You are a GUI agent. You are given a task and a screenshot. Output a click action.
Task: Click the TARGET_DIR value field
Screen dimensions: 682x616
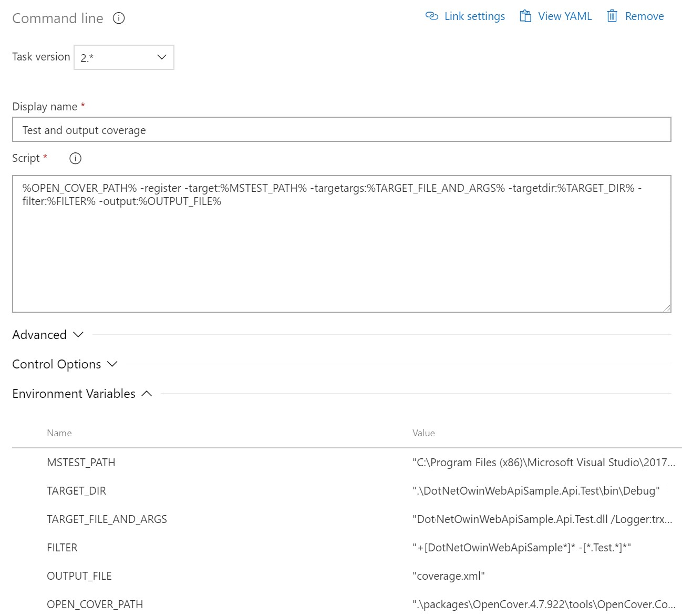click(536, 491)
